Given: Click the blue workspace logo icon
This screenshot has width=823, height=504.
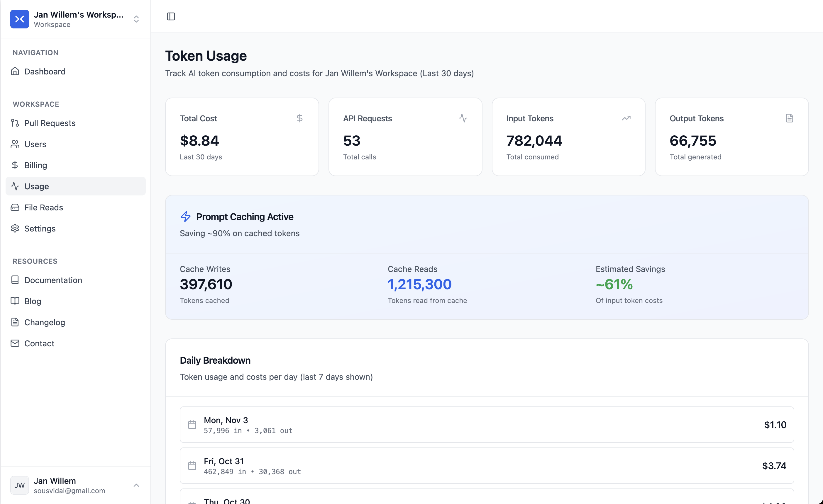Looking at the screenshot, I should coord(20,19).
